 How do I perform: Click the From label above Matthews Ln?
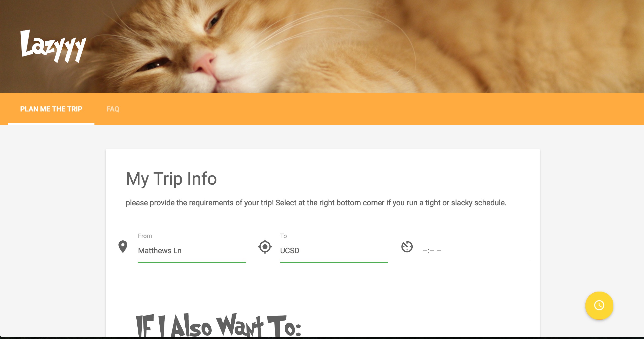click(145, 236)
